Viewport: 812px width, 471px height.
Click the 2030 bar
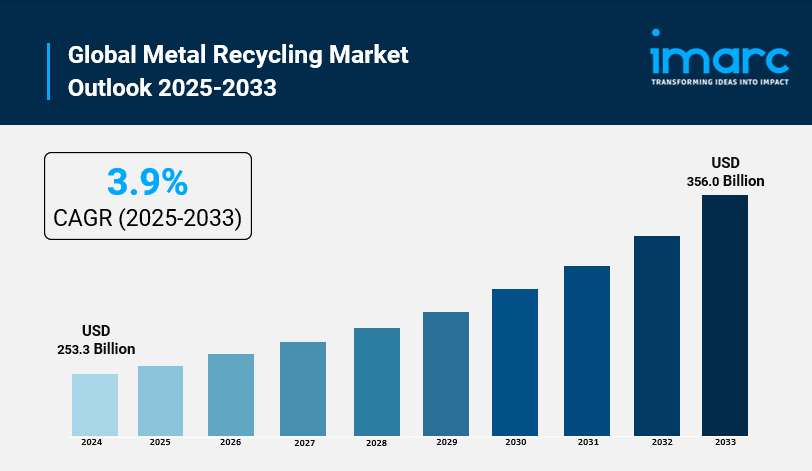point(515,362)
